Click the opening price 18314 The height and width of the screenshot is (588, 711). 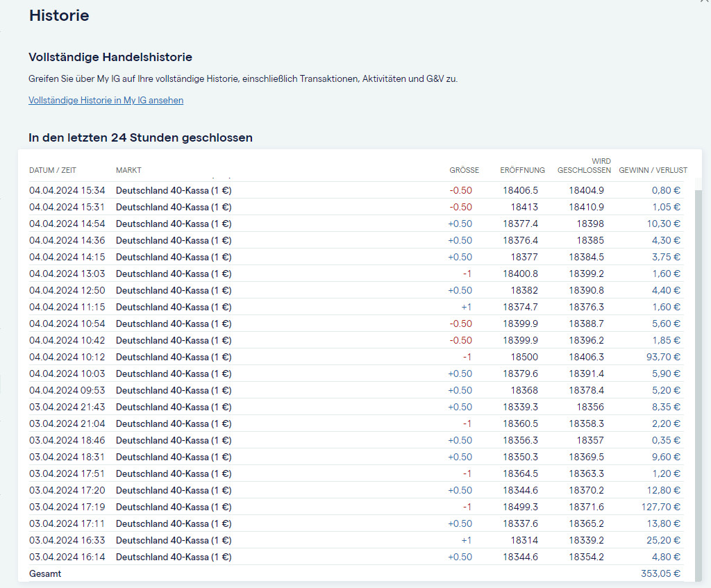tap(524, 540)
